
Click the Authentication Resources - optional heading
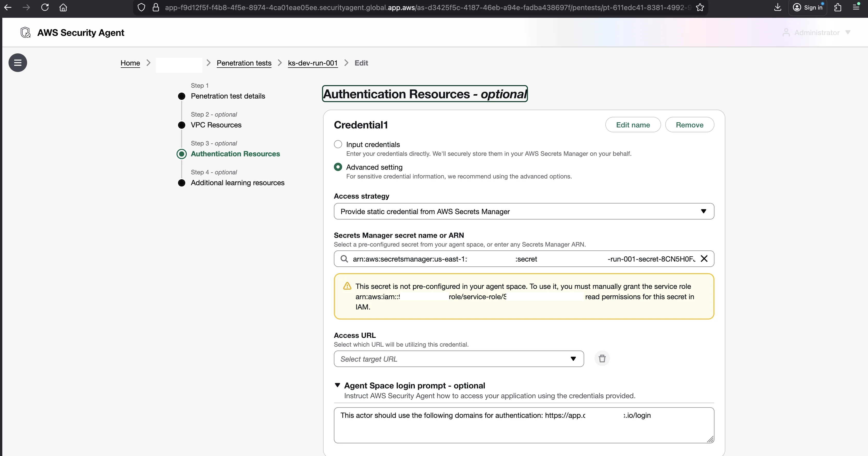pos(424,94)
